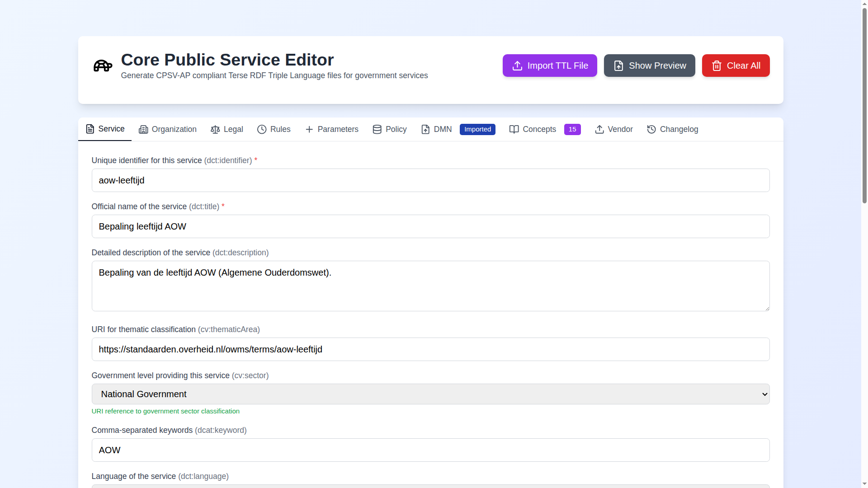Screen dimensions: 868x488
Task: Click the history icon next to Changelog
Action: [x=651, y=129]
